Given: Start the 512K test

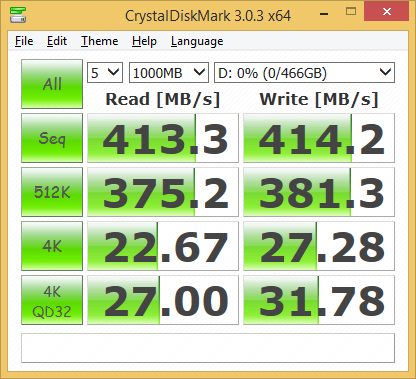Looking at the screenshot, I should [x=52, y=192].
